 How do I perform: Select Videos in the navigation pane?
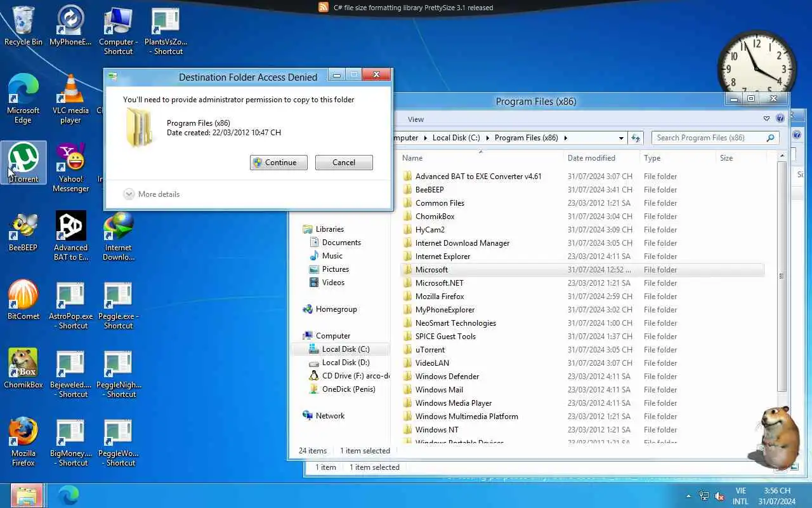coord(333,283)
